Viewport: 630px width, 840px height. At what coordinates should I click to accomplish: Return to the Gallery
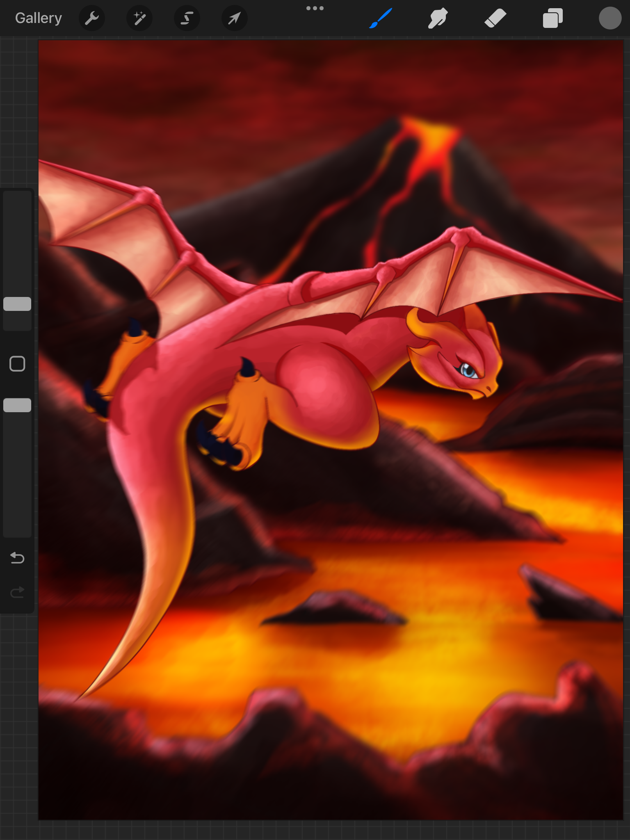click(39, 18)
